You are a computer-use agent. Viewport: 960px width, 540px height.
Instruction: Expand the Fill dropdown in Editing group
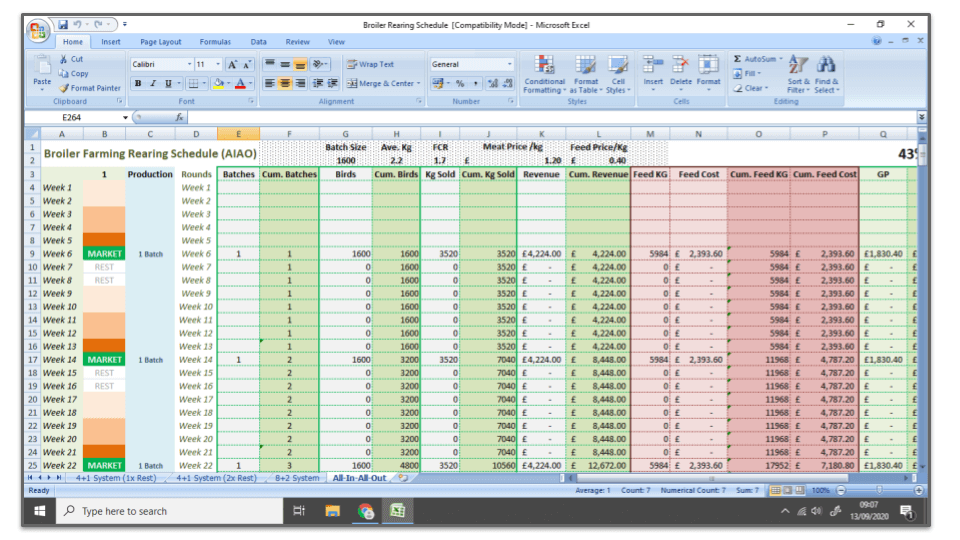[x=759, y=73]
